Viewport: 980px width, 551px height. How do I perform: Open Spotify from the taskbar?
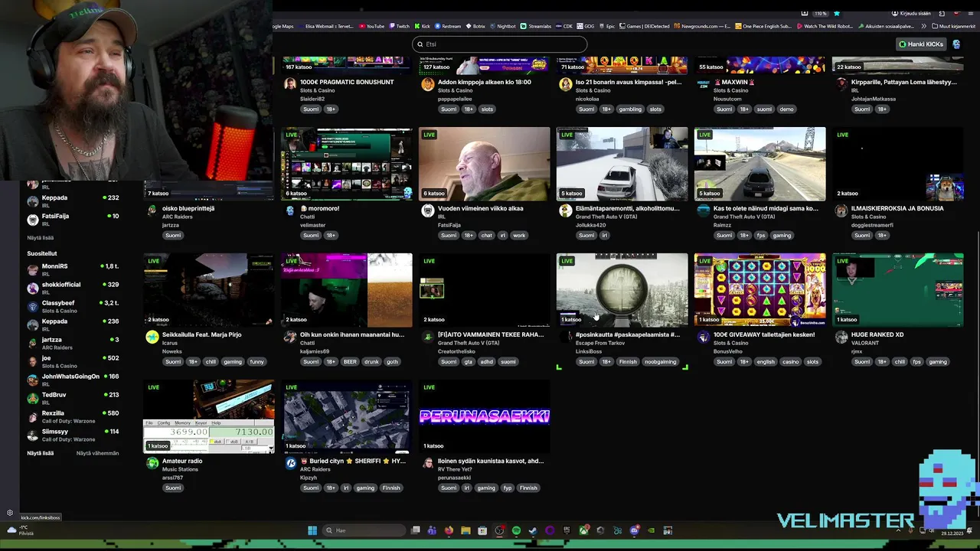pos(516,530)
